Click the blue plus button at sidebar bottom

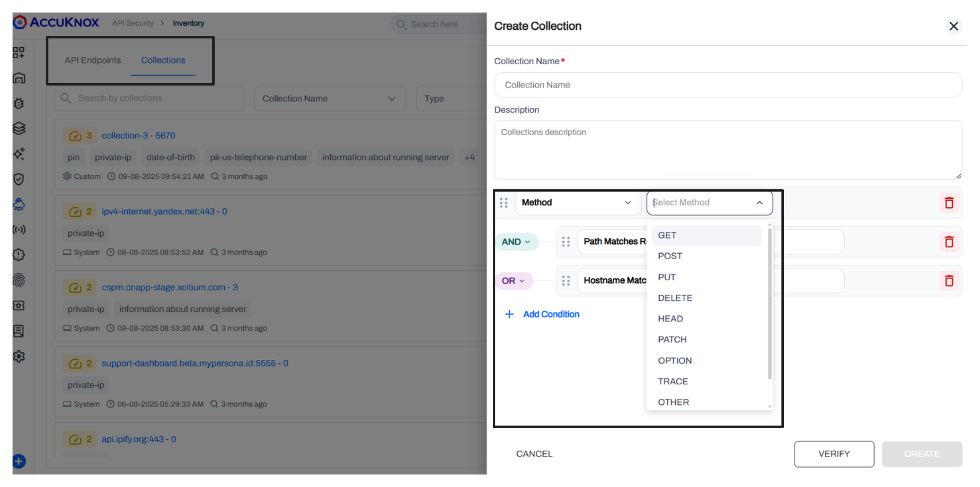point(19,461)
